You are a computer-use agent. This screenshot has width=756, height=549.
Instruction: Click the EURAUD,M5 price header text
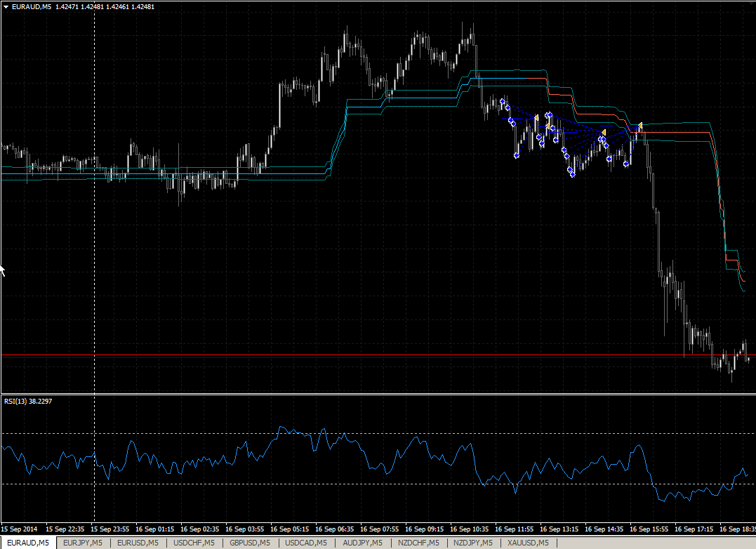pos(83,7)
